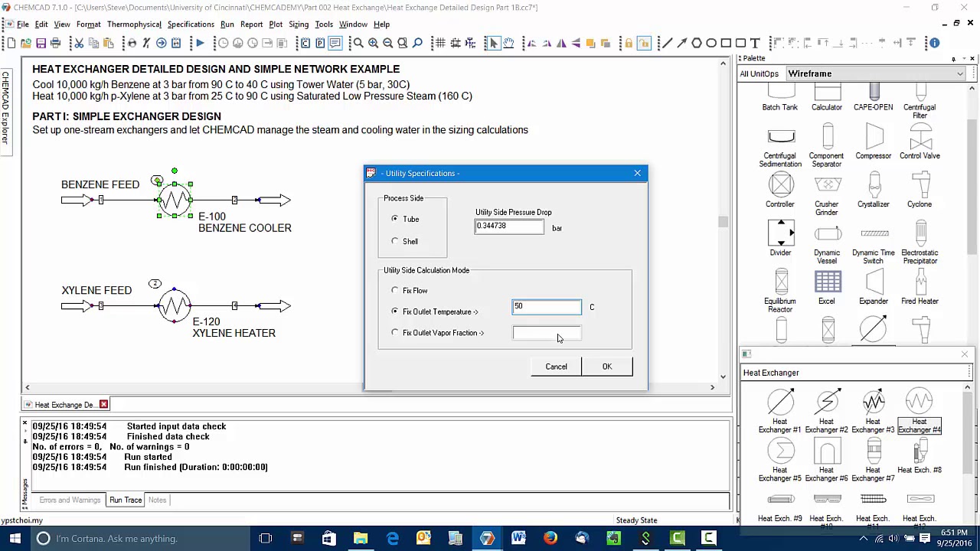This screenshot has width=980, height=551.
Task: Select Fix Outlet Vapor Fraction mode
Action: [x=395, y=333]
